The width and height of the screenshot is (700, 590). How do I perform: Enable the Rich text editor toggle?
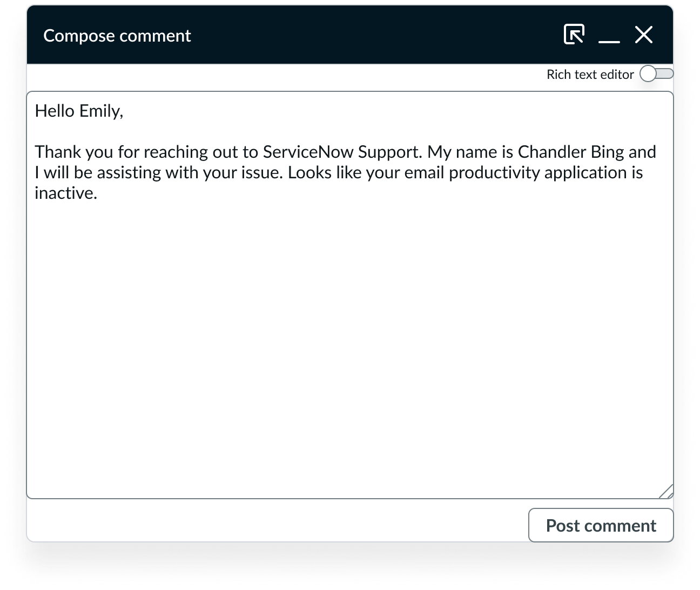(x=656, y=74)
